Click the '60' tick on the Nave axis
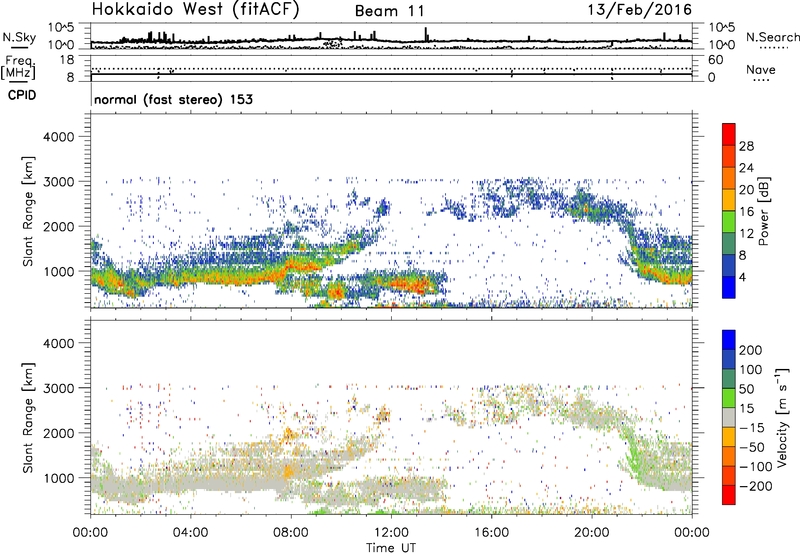The width and height of the screenshot is (800, 554). coord(715,60)
